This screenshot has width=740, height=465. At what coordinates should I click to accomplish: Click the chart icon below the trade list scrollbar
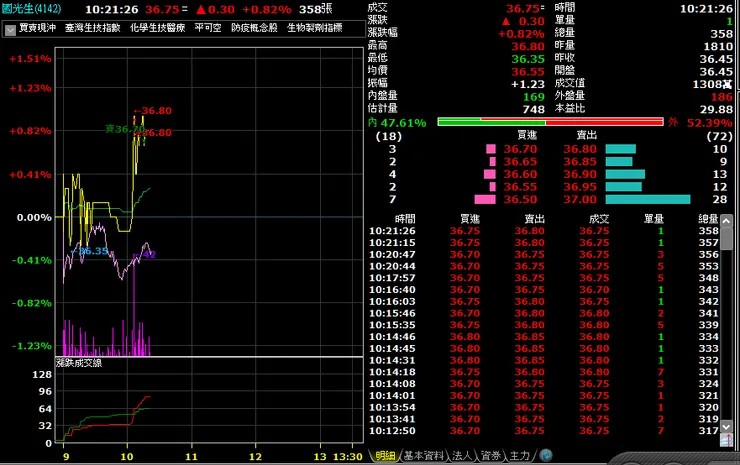tap(726, 440)
